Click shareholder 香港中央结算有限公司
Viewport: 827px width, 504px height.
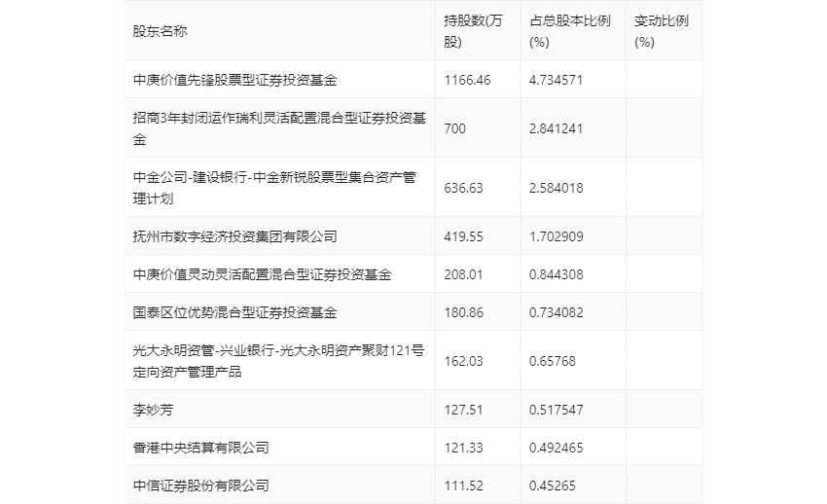201,448
